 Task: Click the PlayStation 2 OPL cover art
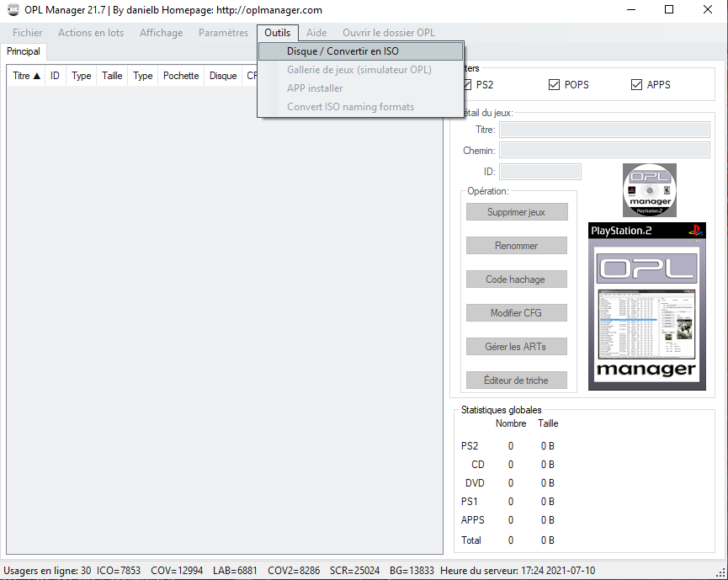[646, 306]
